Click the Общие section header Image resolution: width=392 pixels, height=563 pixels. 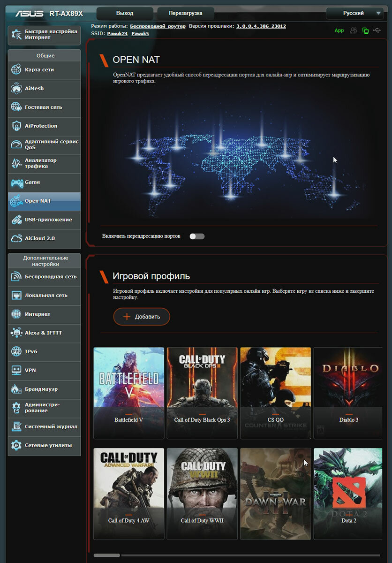(45, 56)
